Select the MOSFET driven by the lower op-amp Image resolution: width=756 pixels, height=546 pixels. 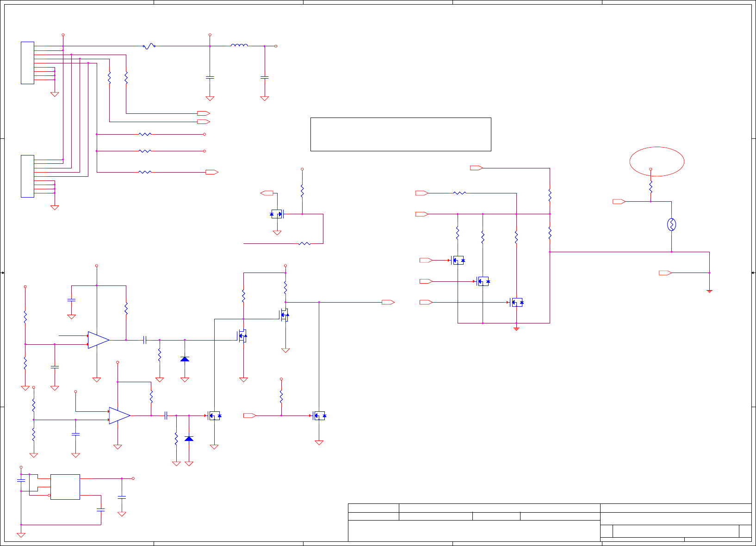pyautogui.click(x=214, y=416)
